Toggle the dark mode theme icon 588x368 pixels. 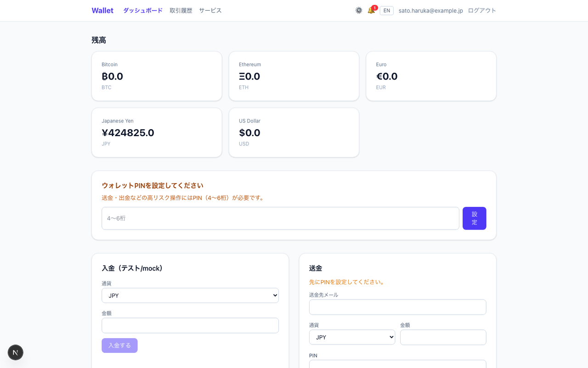[359, 10]
